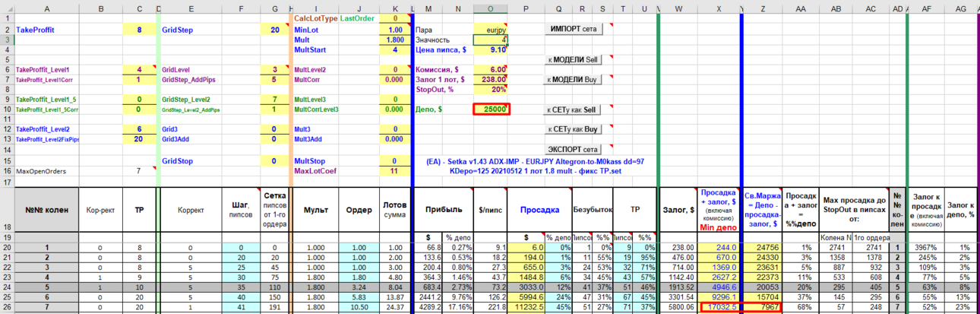Select row header 26
Viewport: 980px width, 314px height.
(6, 308)
